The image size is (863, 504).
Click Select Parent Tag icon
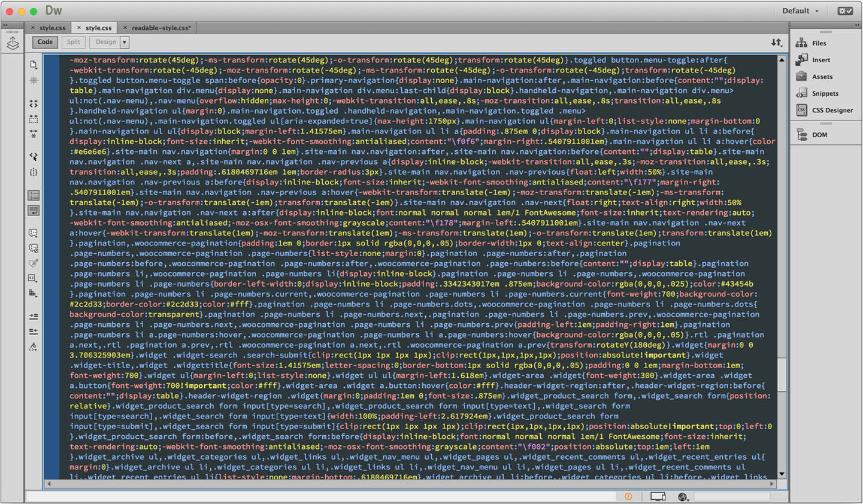pyautogui.click(x=34, y=156)
